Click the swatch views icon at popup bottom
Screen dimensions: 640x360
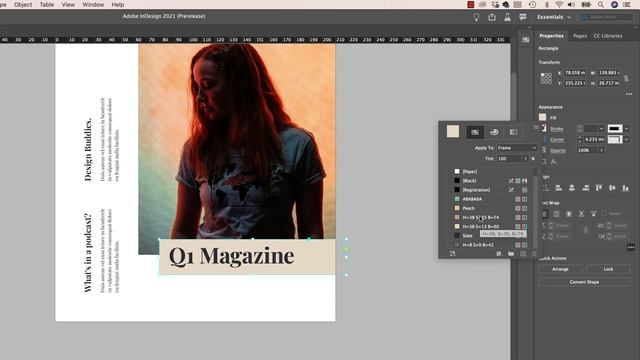pyautogui.click(x=499, y=254)
